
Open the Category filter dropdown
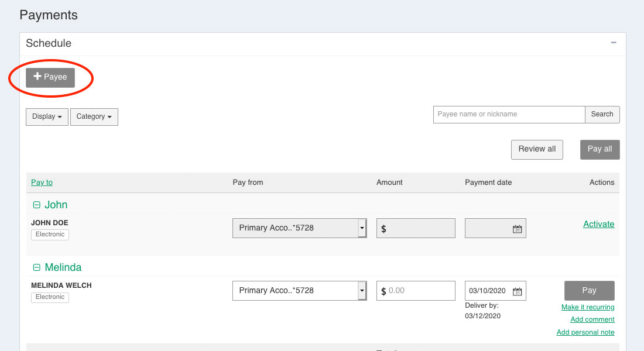tap(94, 116)
